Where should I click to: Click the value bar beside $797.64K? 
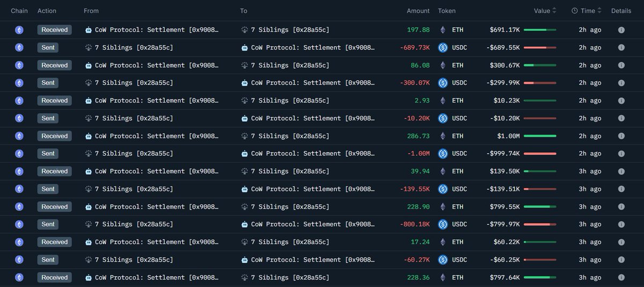pyautogui.click(x=540, y=277)
